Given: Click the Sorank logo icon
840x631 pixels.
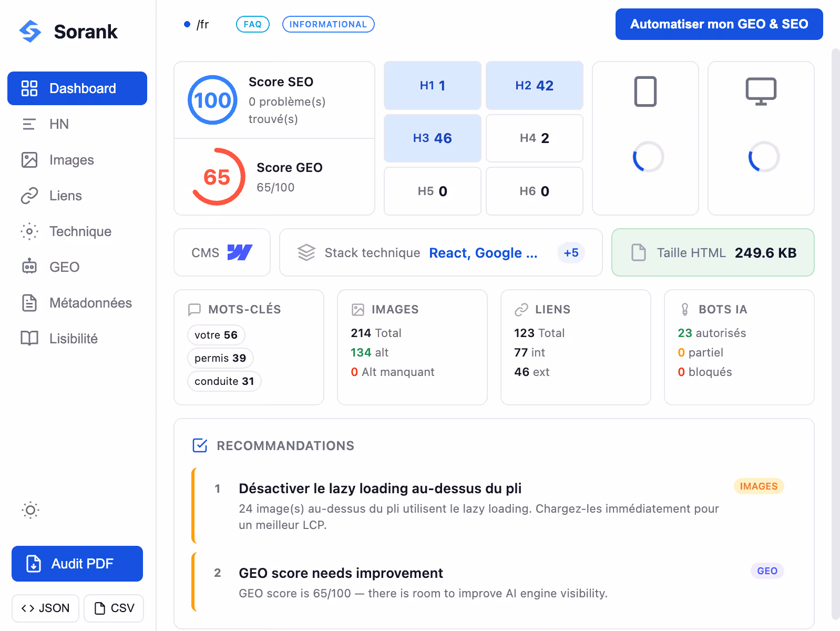Looking at the screenshot, I should [x=30, y=32].
